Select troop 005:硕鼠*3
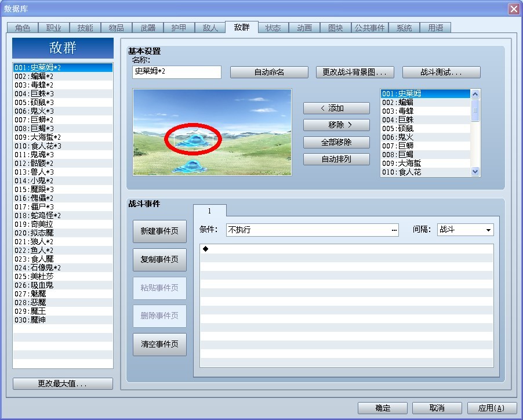This screenshot has height=420, width=523. 63,103
